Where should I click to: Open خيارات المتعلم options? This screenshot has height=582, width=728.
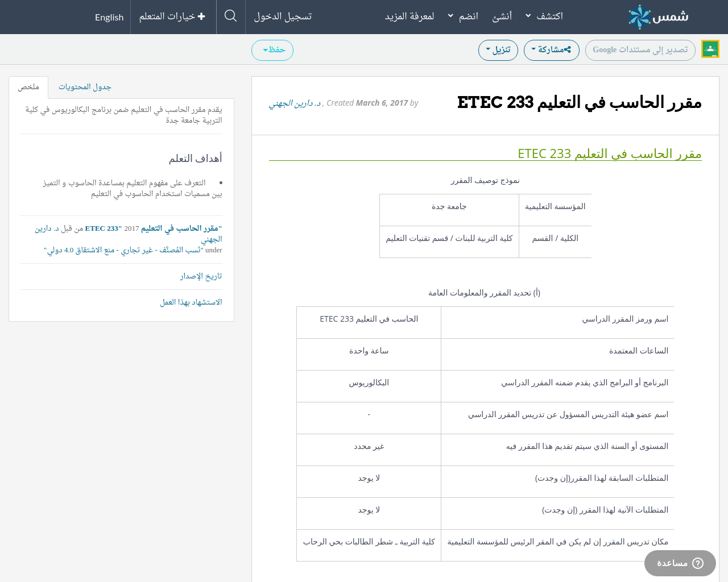click(x=172, y=16)
